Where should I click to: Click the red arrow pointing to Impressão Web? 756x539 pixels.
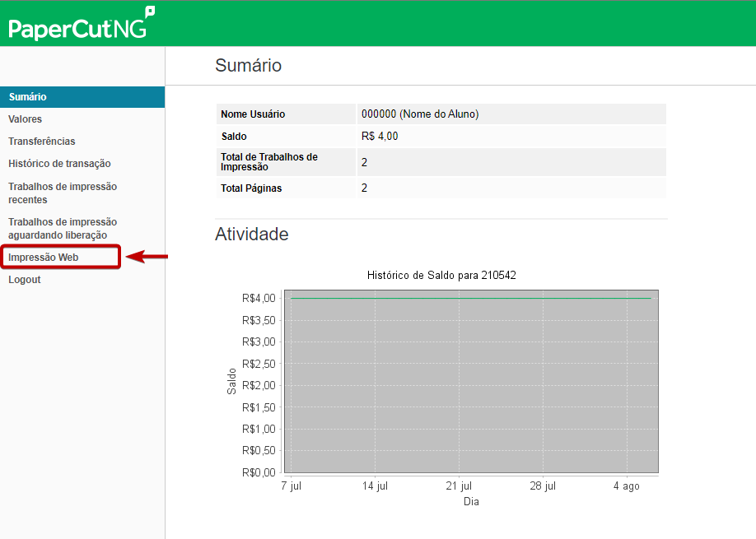tap(148, 258)
